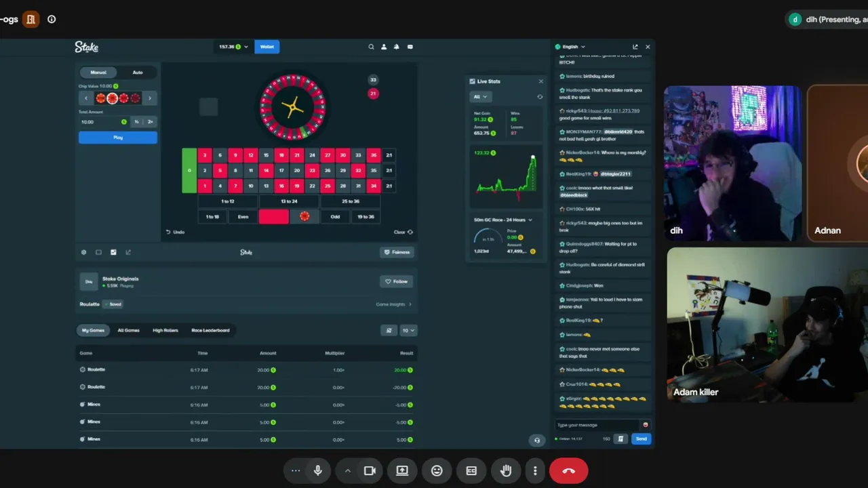This screenshot has height=488, width=868.
Task: Send the chat message
Action: (641, 439)
